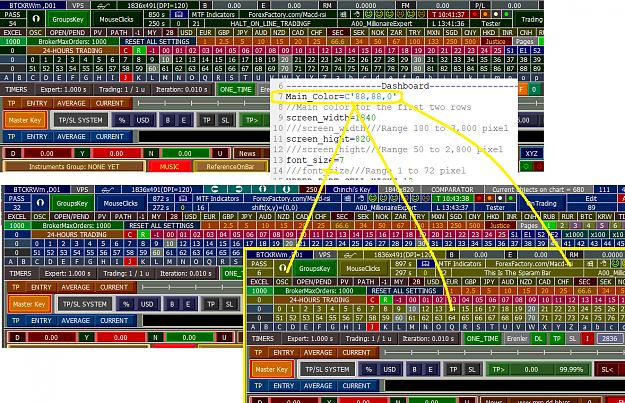Click headphone icon beside PASS in middle dashboard
The height and width of the screenshot is (403, 625).
40,203
